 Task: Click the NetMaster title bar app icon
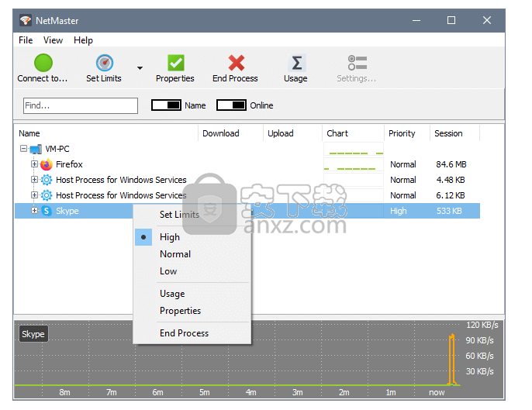(25, 21)
